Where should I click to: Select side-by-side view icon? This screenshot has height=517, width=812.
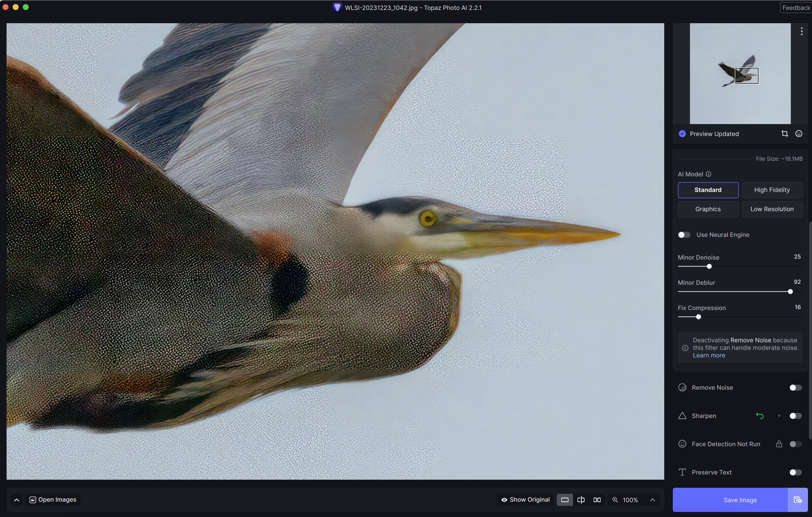point(597,500)
